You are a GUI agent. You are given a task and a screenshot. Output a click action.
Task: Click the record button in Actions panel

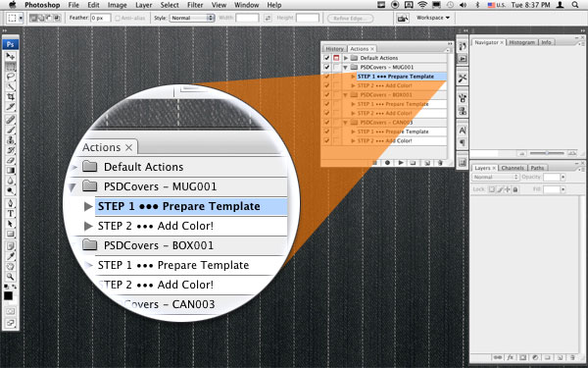click(387, 163)
